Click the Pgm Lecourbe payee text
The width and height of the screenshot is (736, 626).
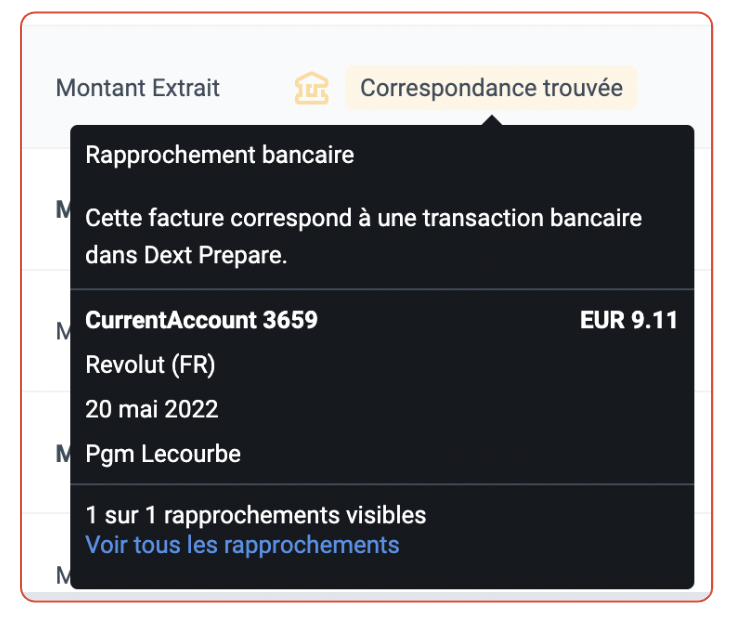coord(163,454)
